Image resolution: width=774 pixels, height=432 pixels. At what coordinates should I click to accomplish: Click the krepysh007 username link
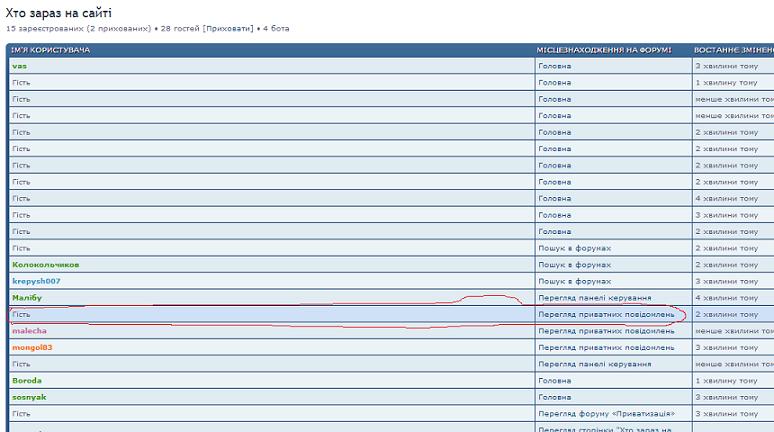36,281
